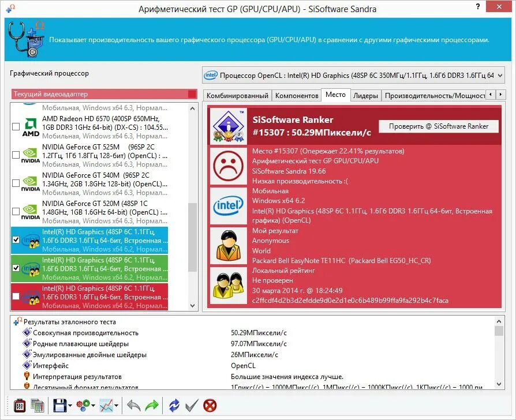516x420 pixels.
Task: Click the NVIDIA logo beside GeForce GT 525M
Action: pos(31,156)
